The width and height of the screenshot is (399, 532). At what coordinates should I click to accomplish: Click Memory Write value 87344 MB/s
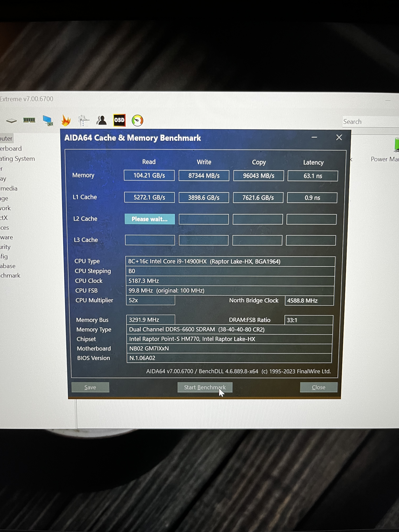[x=204, y=176]
